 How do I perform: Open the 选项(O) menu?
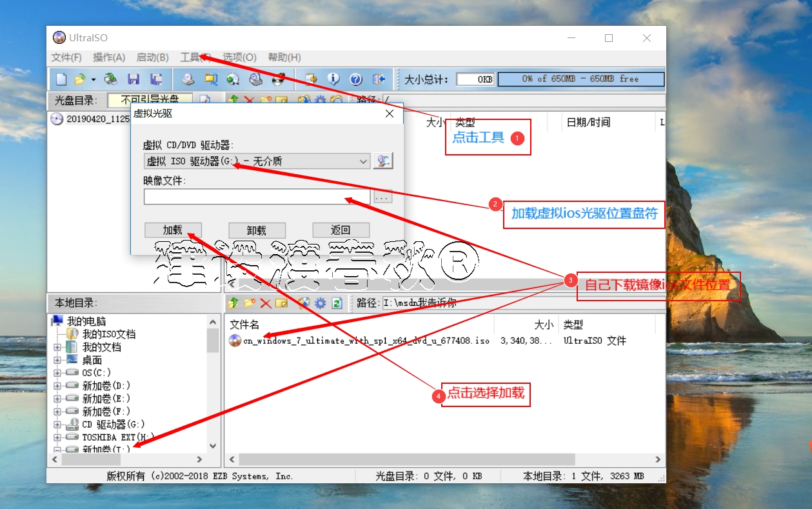click(239, 57)
